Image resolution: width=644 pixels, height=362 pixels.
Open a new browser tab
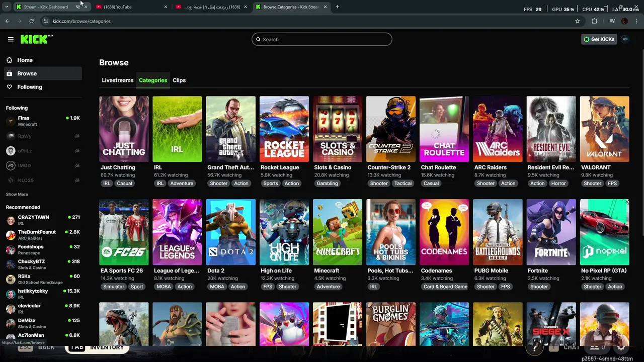tap(338, 7)
